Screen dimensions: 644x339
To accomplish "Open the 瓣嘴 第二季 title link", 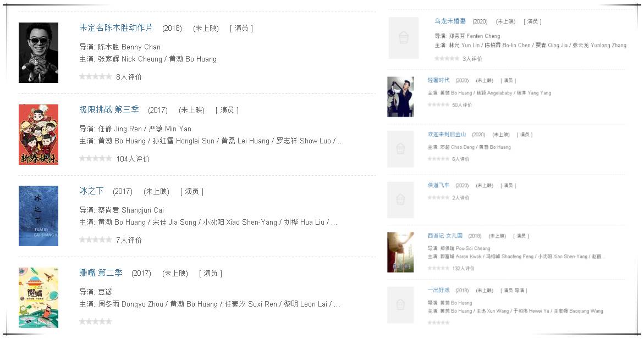I will click(x=101, y=273).
